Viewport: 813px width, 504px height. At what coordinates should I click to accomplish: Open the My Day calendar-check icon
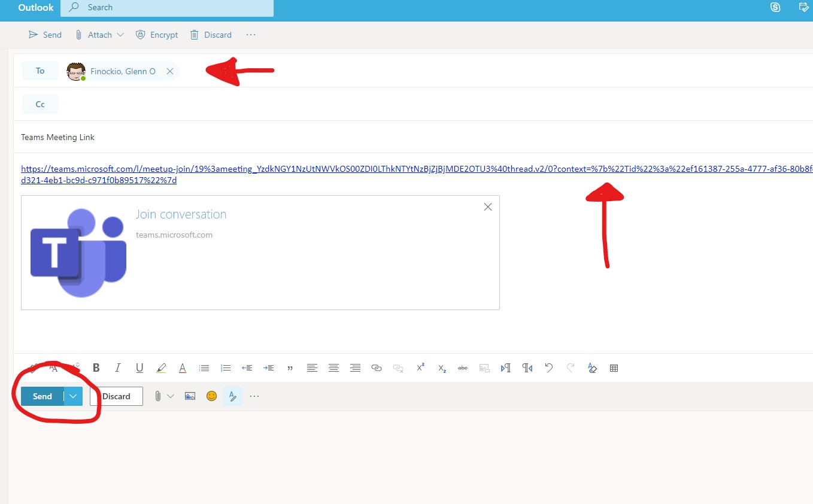pyautogui.click(x=805, y=8)
